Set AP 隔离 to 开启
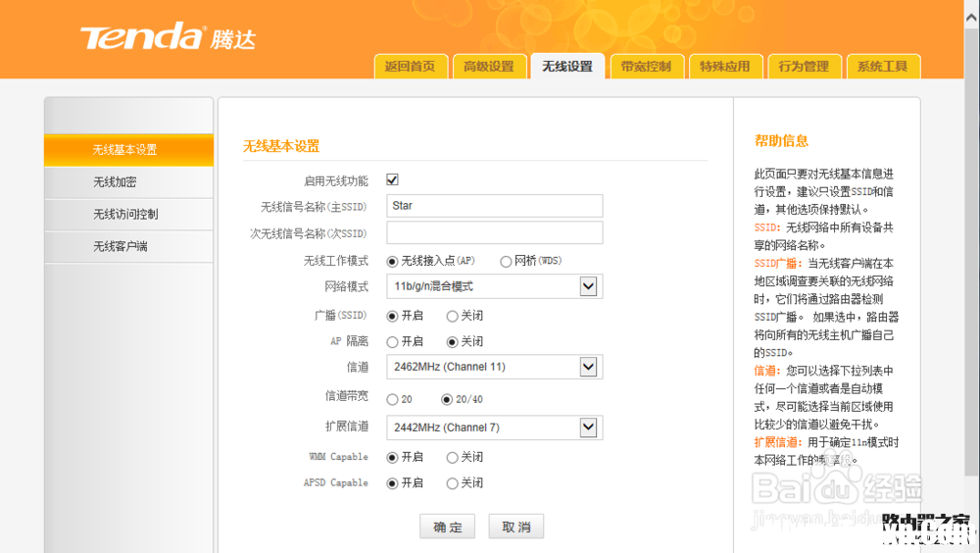Viewport: 980px width, 553px height. (393, 342)
